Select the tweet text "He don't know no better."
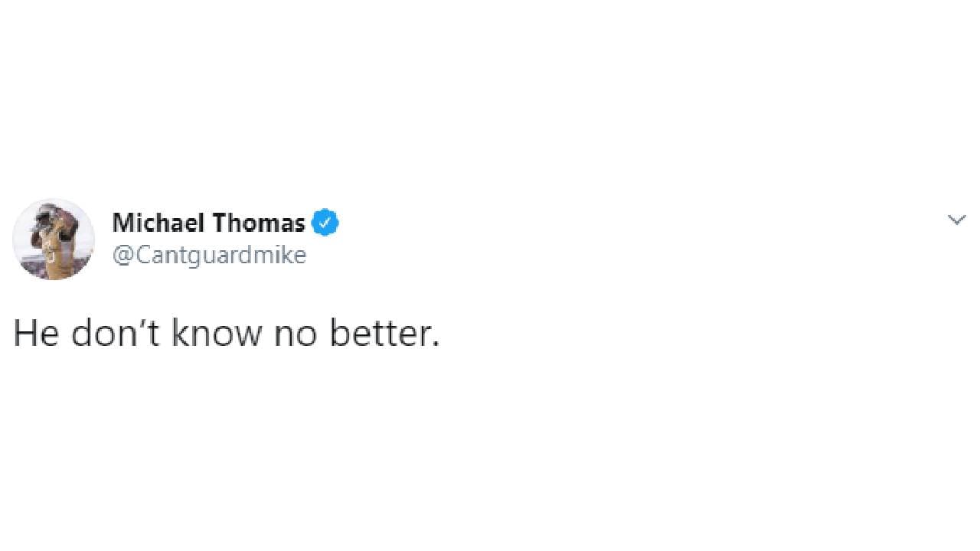 click(227, 334)
